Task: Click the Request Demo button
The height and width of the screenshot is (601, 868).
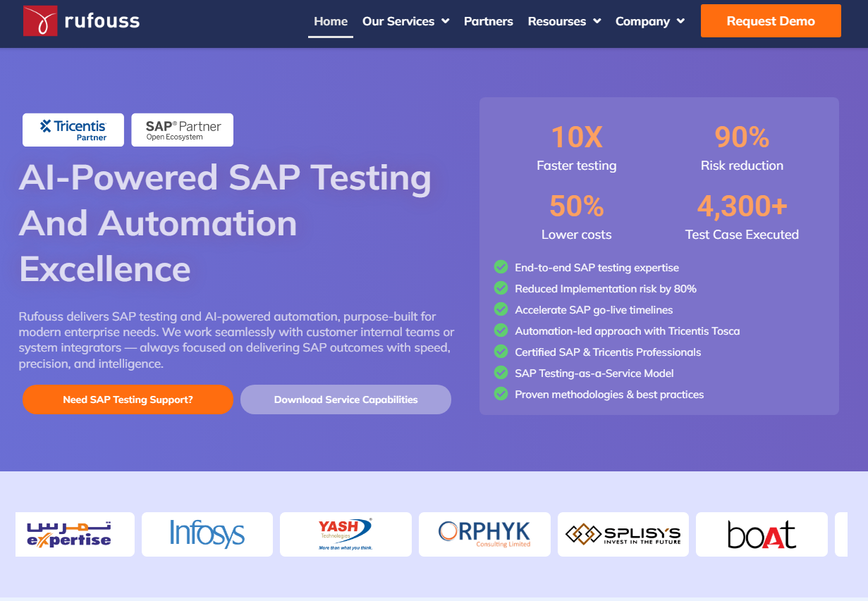Action: click(x=771, y=21)
